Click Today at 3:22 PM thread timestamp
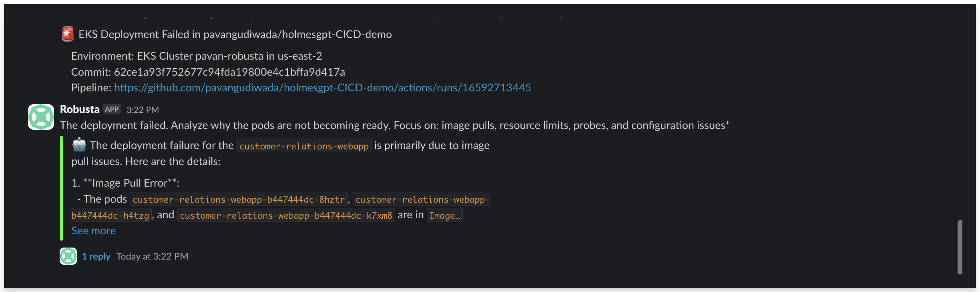980x292 pixels. [x=153, y=256]
